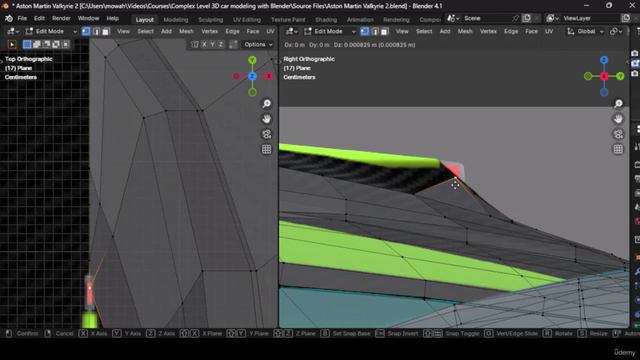Click red X axis on left viewport gizmo

point(268,76)
